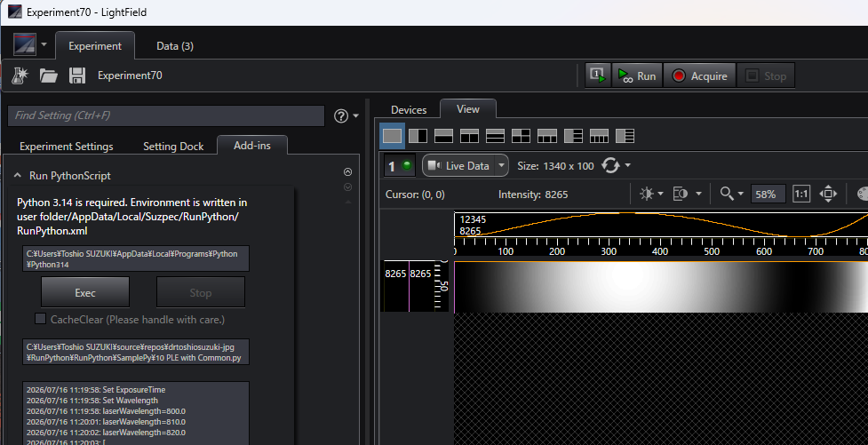Click the Size: 1340 x 100 label

click(x=555, y=165)
